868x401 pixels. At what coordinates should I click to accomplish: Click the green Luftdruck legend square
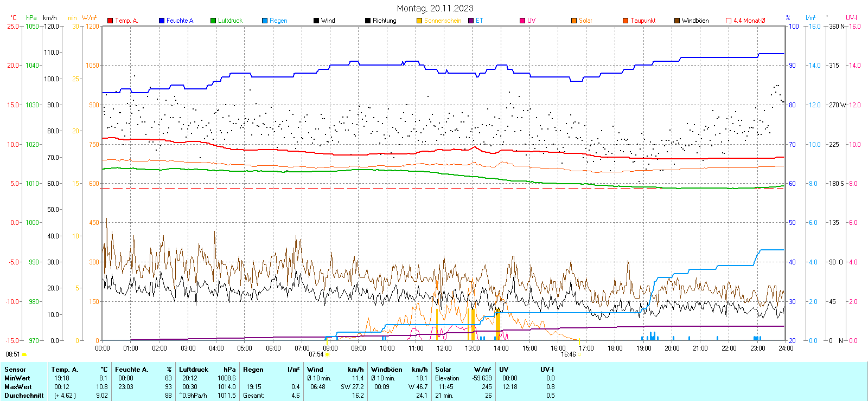[213, 21]
